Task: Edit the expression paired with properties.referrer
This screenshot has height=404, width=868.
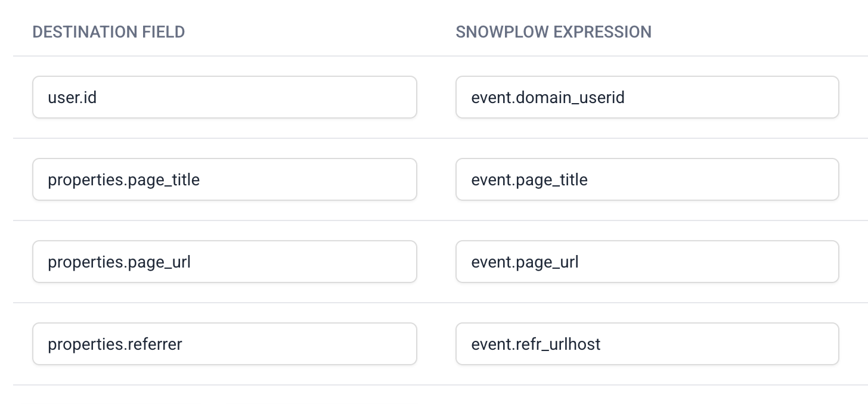Action: 647,344
